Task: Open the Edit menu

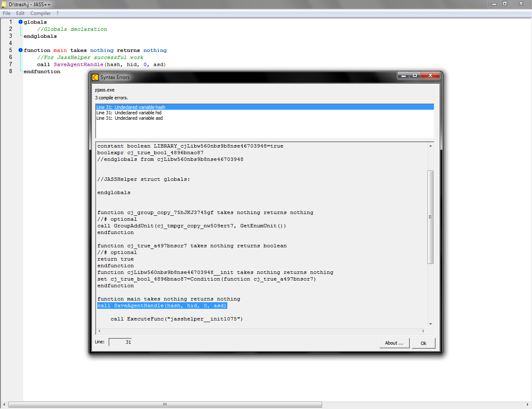Action: tap(20, 13)
